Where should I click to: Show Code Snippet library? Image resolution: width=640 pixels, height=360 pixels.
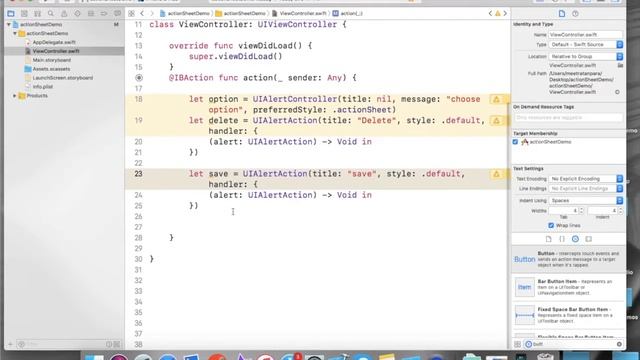562,239
